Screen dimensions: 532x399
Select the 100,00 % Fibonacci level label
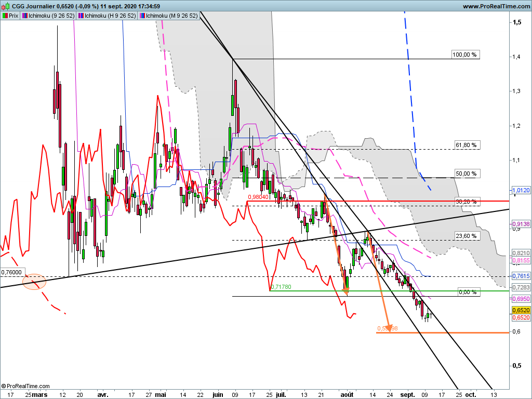(465, 55)
